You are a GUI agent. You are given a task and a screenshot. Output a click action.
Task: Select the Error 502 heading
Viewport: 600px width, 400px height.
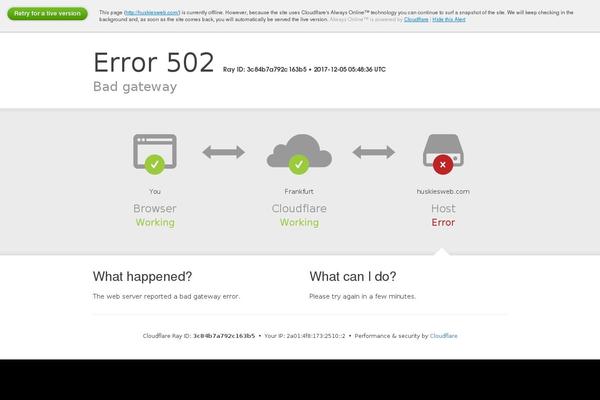click(x=154, y=62)
